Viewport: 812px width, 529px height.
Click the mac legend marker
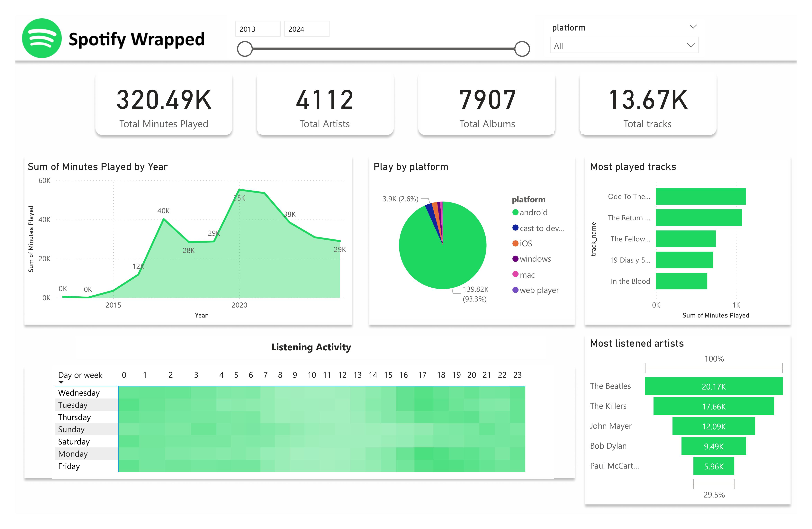tap(515, 274)
